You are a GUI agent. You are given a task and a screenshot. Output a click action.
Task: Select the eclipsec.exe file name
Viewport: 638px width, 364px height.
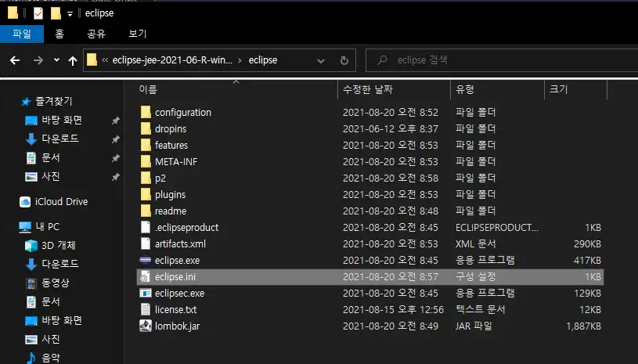pyautogui.click(x=179, y=293)
